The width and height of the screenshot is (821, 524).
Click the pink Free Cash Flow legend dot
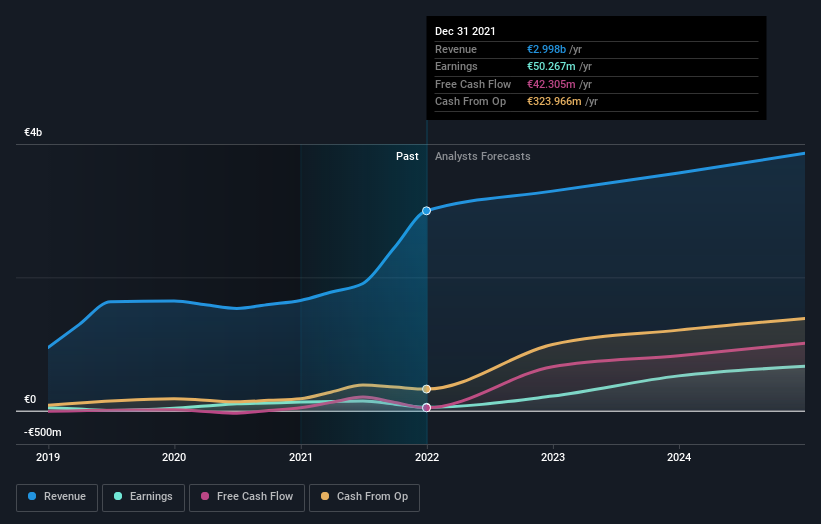pyautogui.click(x=205, y=496)
